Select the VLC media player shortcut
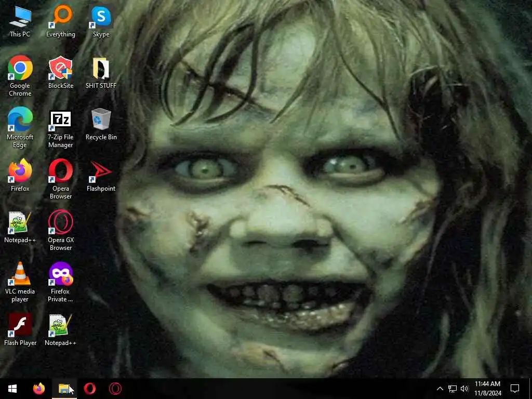 coord(20,282)
